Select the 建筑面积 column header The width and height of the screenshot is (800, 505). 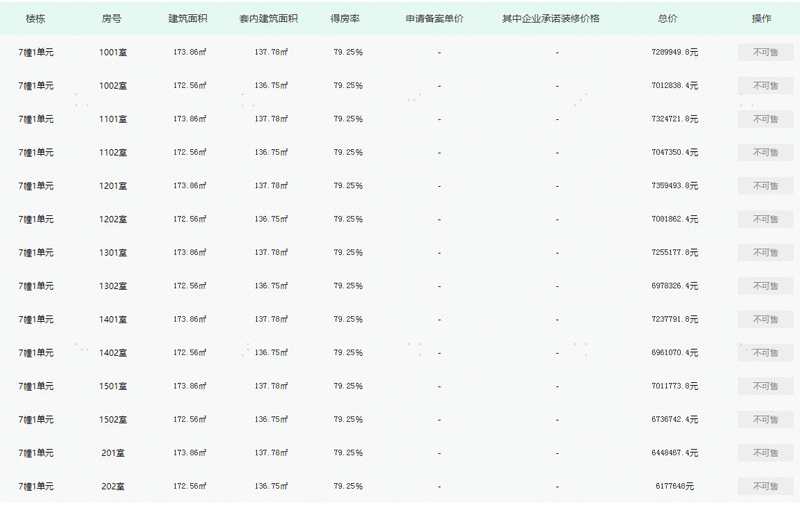point(189,19)
